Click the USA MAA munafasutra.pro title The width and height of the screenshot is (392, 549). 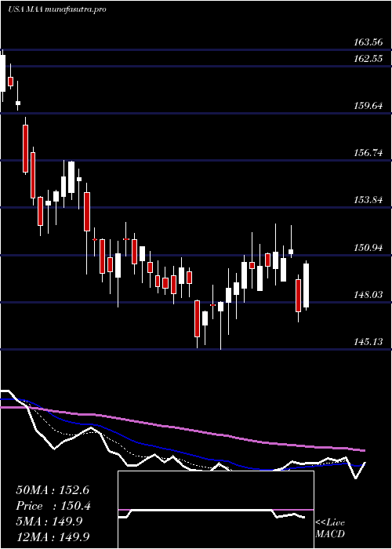pos(57,9)
